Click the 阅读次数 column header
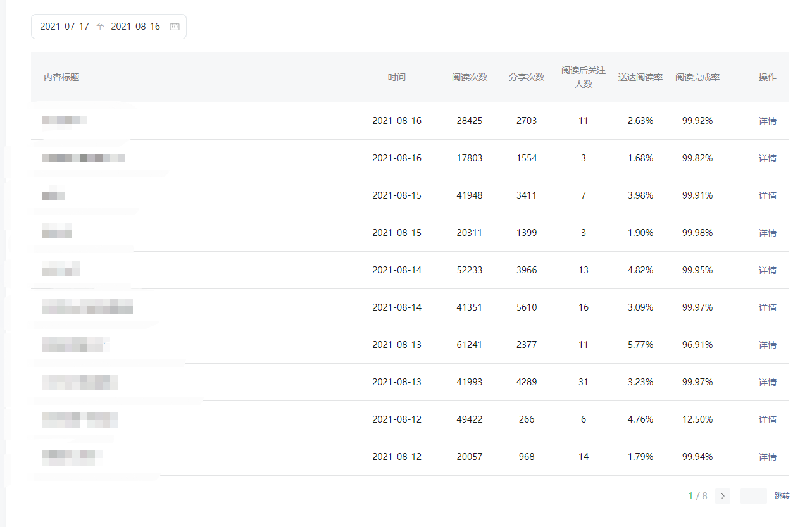Viewport: 812px width, 527px height. [469, 77]
